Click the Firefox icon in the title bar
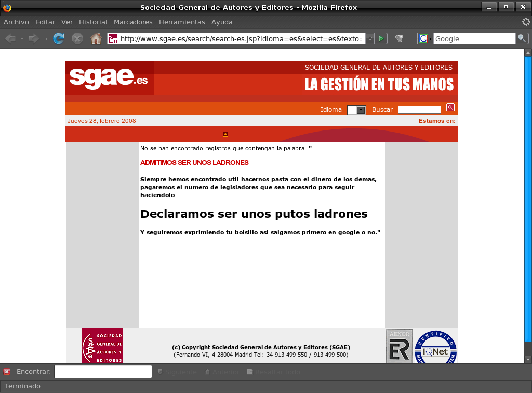Viewport: 532px width, 393px height. tap(7, 7)
